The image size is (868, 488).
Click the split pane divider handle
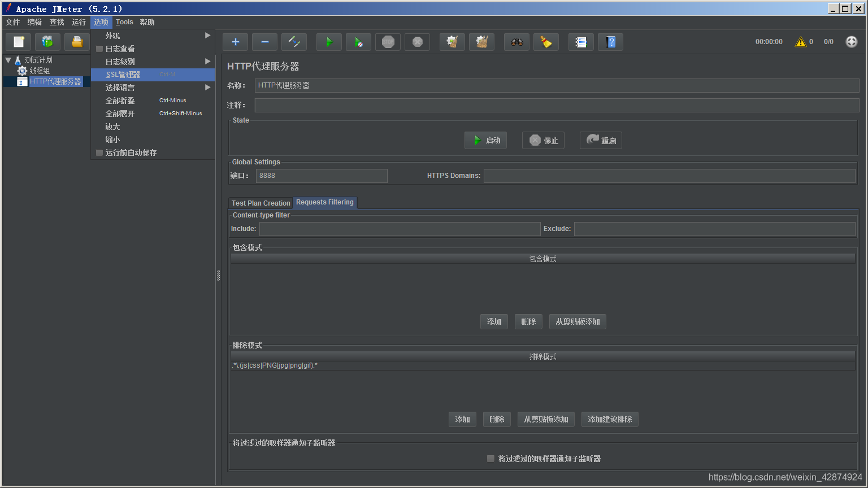pyautogui.click(x=218, y=275)
